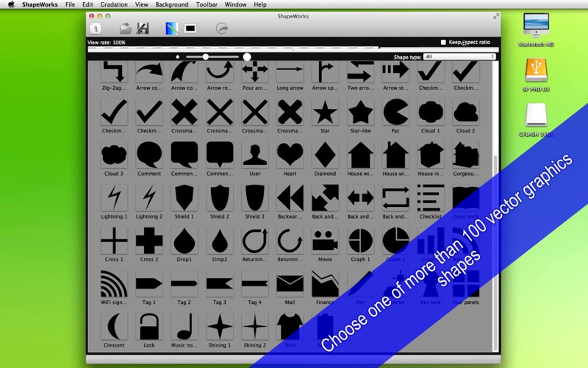Choose the Pac shape
This screenshot has width=588, height=368.
pyautogui.click(x=395, y=113)
